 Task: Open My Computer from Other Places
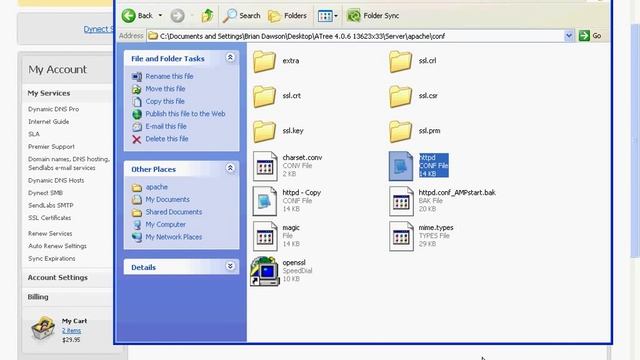pyautogui.click(x=165, y=224)
